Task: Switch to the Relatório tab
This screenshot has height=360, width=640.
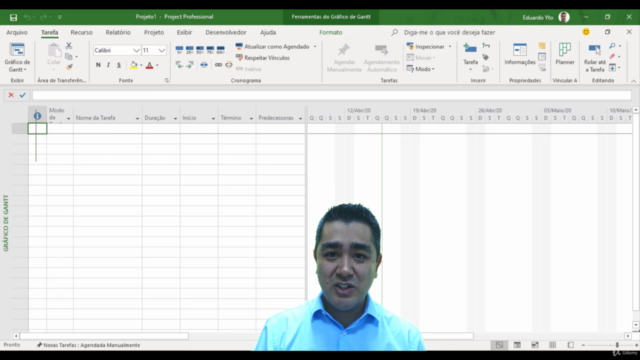Action: click(x=118, y=32)
